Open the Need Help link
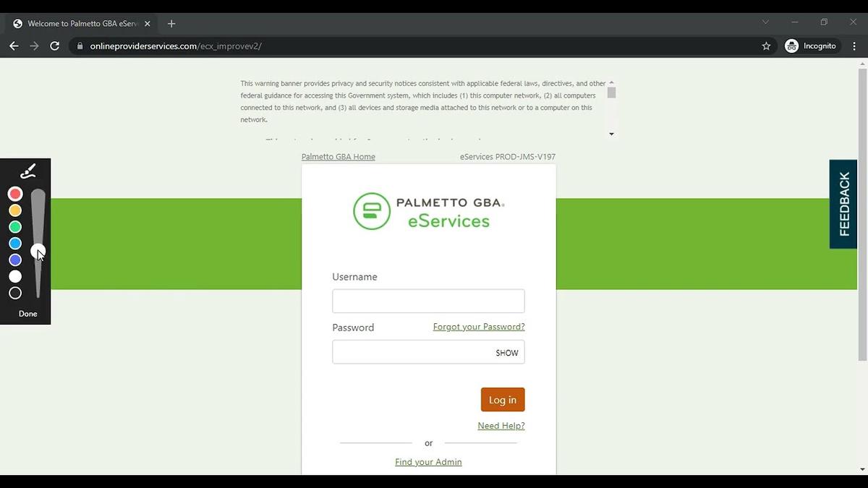868x488 pixels. click(x=501, y=426)
